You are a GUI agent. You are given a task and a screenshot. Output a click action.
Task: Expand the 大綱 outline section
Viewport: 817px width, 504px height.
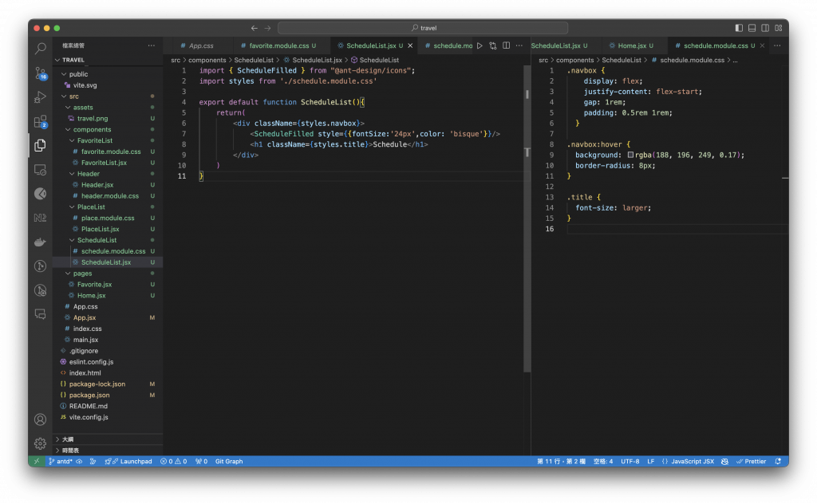68,439
